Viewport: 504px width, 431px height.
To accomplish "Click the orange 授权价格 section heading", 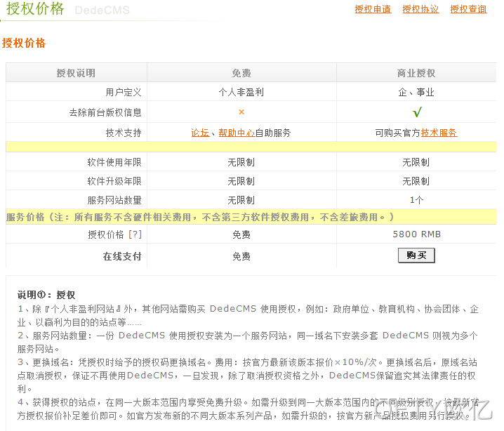I will tap(24, 43).
